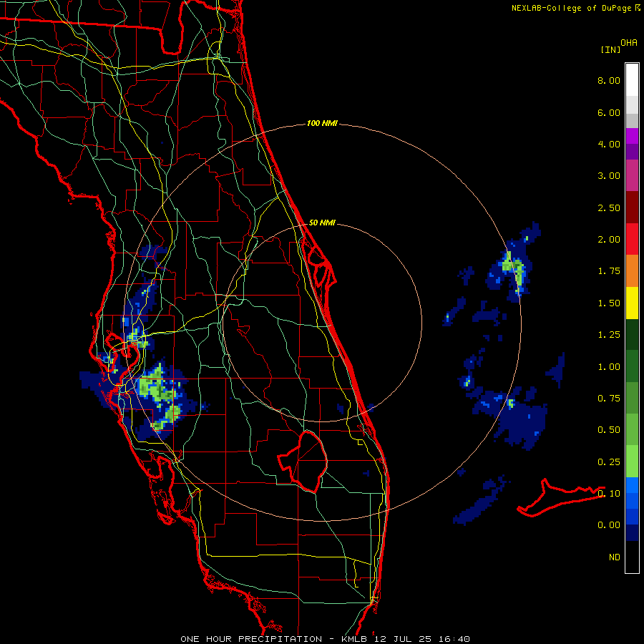Click the 100 NMI range ring label
This screenshot has height=644, width=644.
(x=322, y=123)
